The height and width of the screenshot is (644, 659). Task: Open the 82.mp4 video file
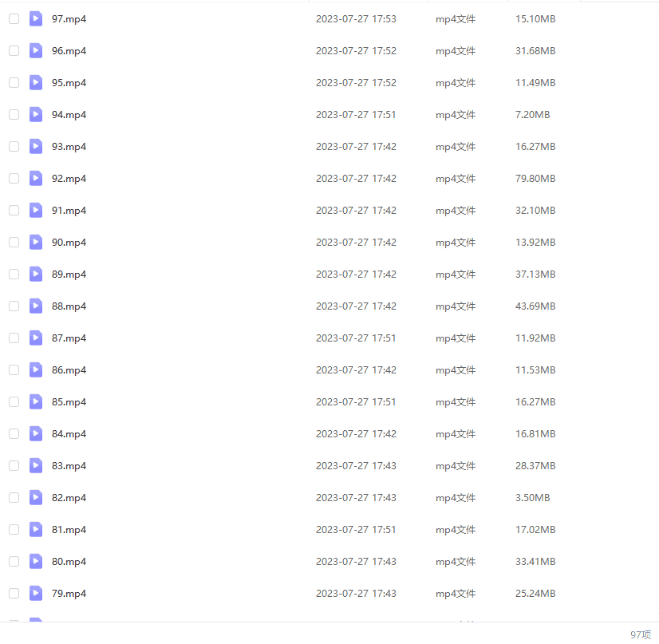[69, 498]
